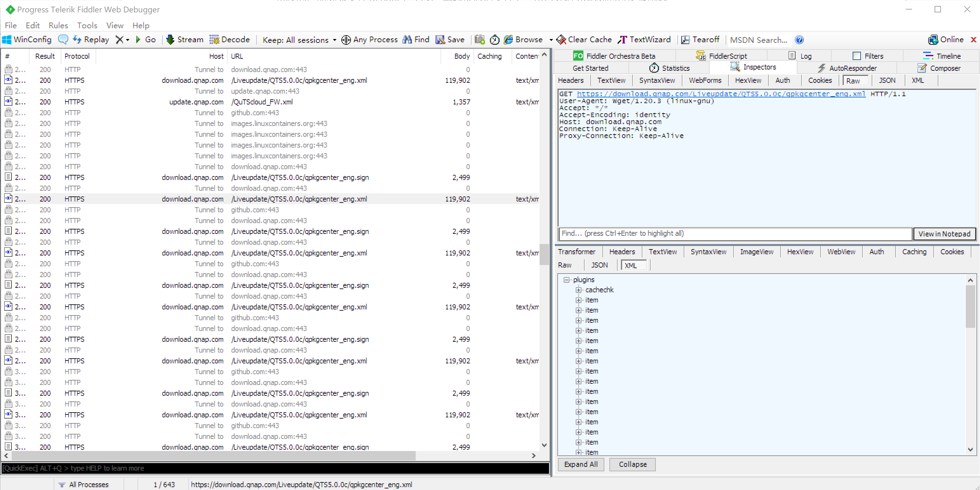The image size is (980, 490).
Task: Switch to the AutoResponder tab
Action: click(847, 68)
